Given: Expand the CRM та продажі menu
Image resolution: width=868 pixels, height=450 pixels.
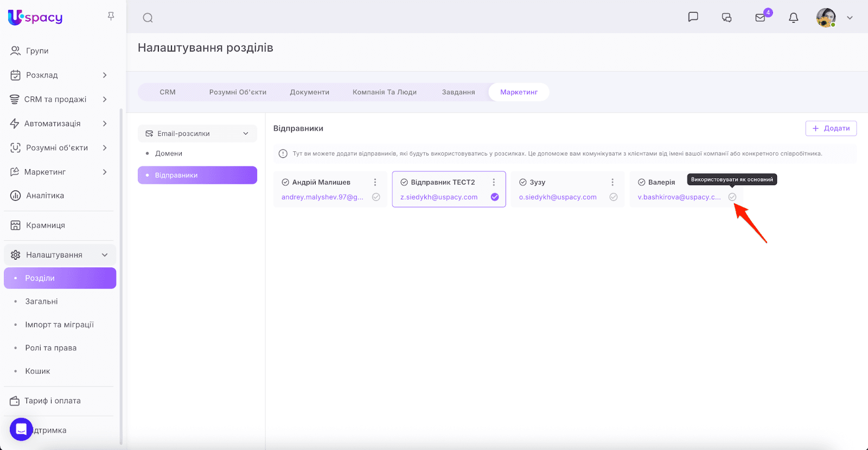Looking at the screenshot, I should click(x=105, y=99).
